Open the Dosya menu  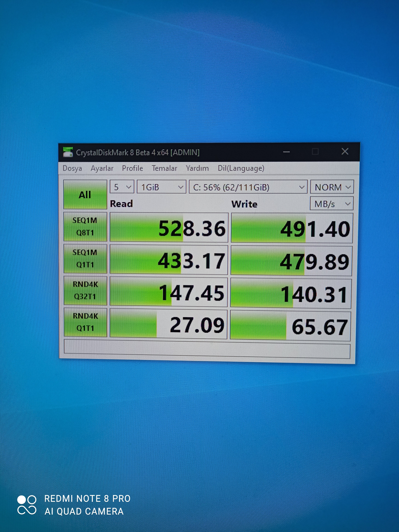[x=72, y=168]
